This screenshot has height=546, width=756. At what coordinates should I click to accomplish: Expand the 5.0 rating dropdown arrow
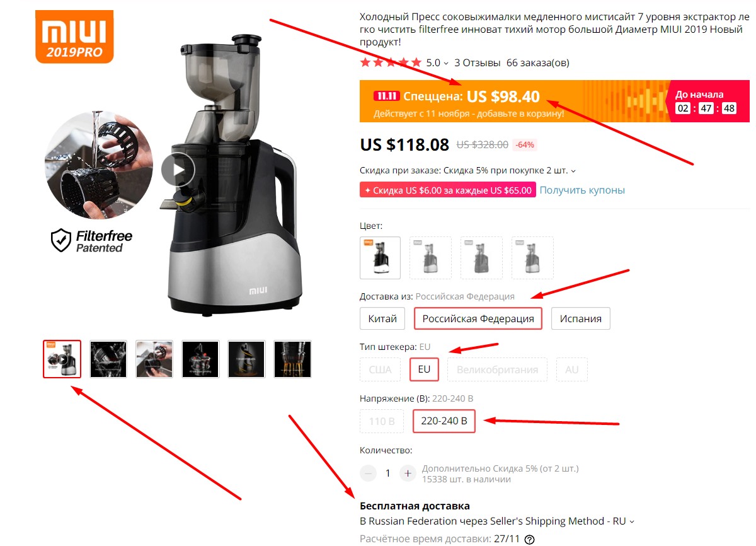pyautogui.click(x=446, y=63)
